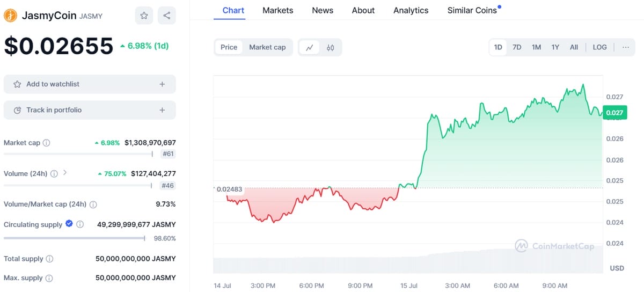This screenshot has width=644, height=292.
Task: Click Circulating supply 98.60% progress bar
Action: pyautogui.click(x=75, y=238)
